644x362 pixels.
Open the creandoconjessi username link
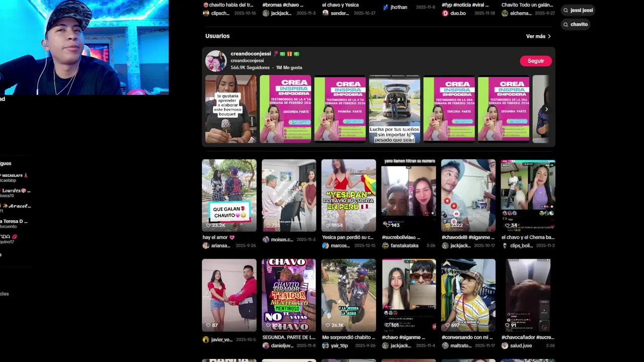coord(247,60)
